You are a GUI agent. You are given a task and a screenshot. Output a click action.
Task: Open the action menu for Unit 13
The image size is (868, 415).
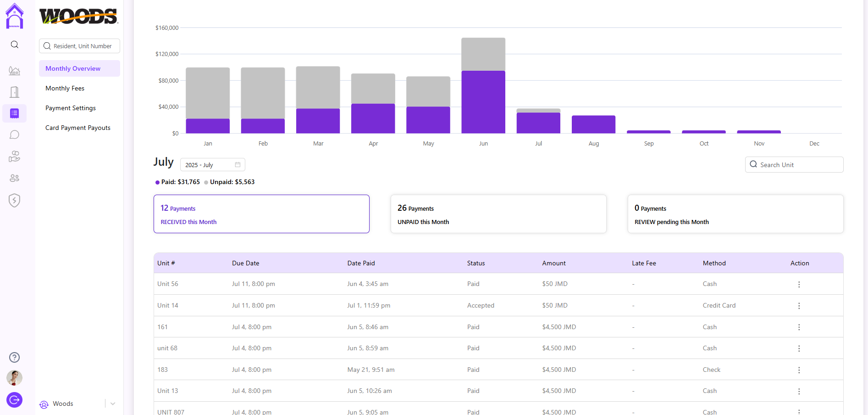point(799,391)
